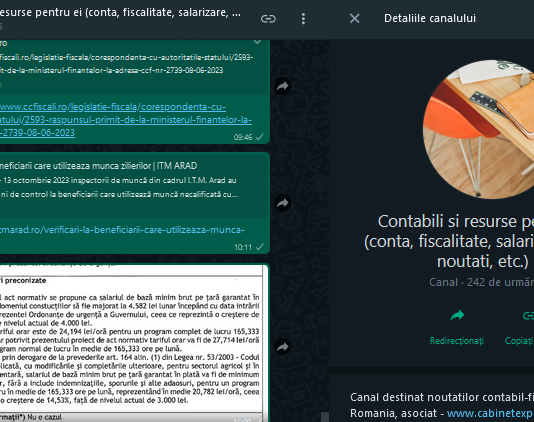Open message options chevron on top message
The height and width of the screenshot is (422, 534).
pyautogui.click(x=257, y=42)
